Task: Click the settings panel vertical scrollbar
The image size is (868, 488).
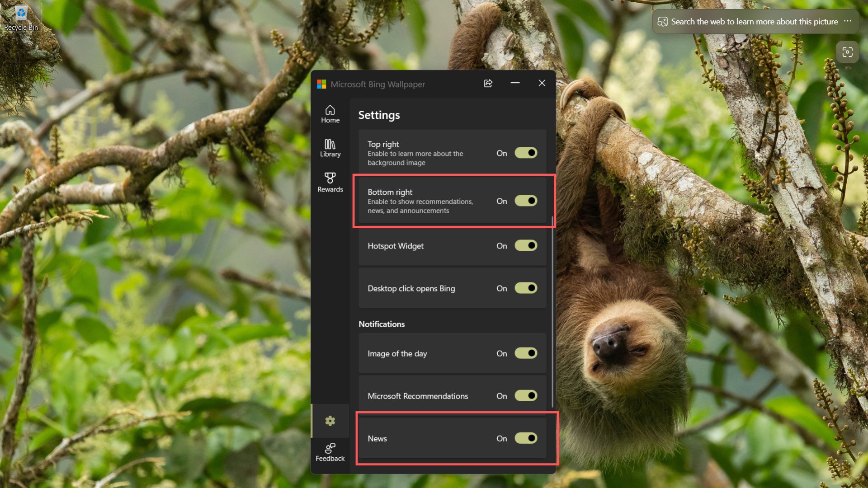Action: pos(552,312)
